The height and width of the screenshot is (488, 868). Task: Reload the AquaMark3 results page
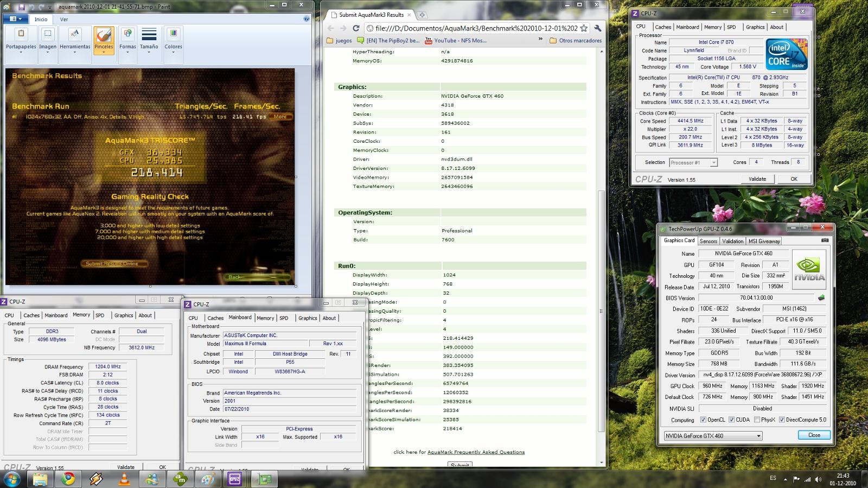tap(356, 28)
